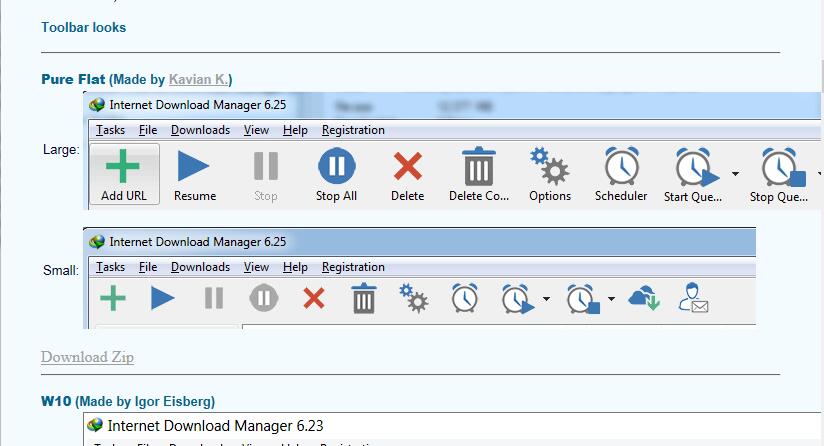Click grey pause bars in small toolbar
Screen dimensions: 824x446
point(214,298)
